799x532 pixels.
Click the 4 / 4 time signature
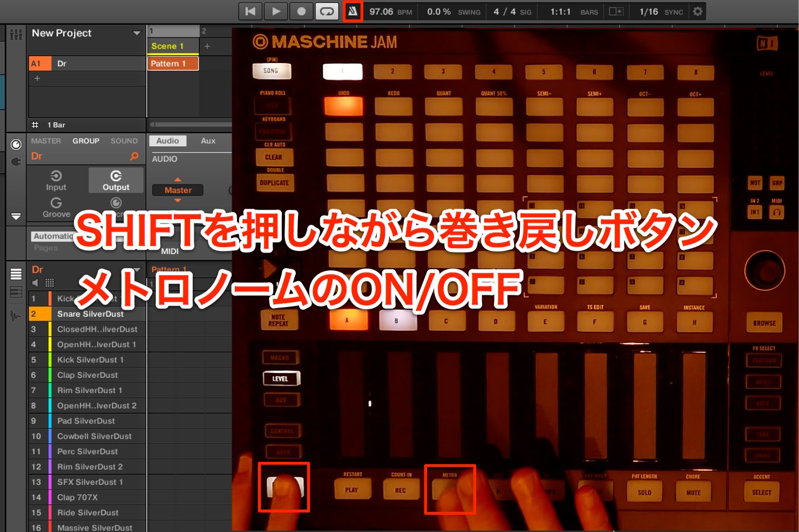pos(505,12)
